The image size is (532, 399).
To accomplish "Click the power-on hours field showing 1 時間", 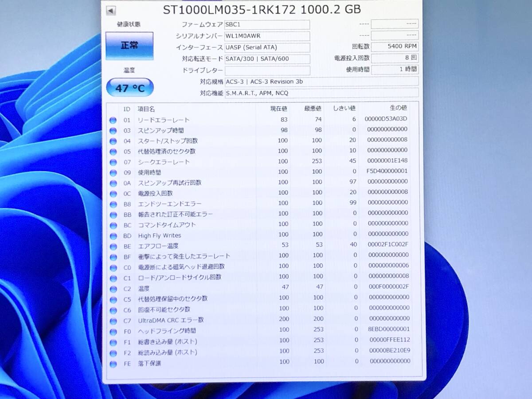I will click(x=395, y=70).
